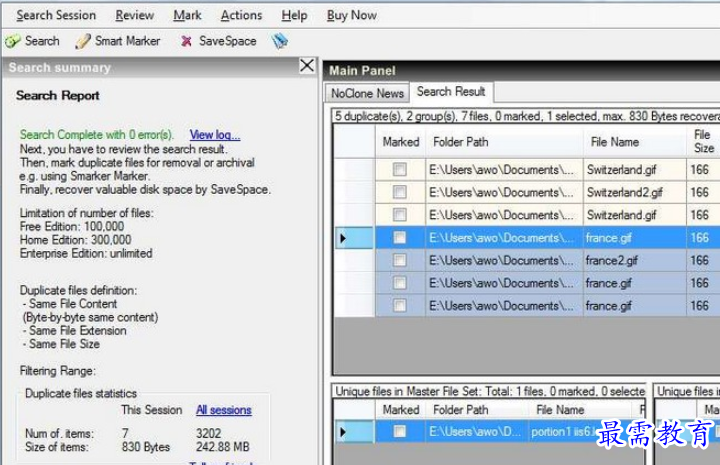720x465 pixels.
Task: Open the Buy Now menu
Action: tap(352, 15)
